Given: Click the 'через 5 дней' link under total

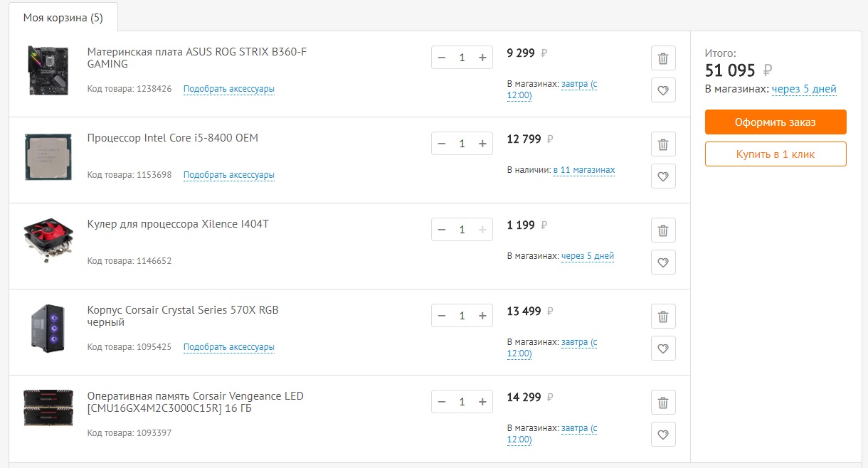Looking at the screenshot, I should pyautogui.click(x=804, y=89).
